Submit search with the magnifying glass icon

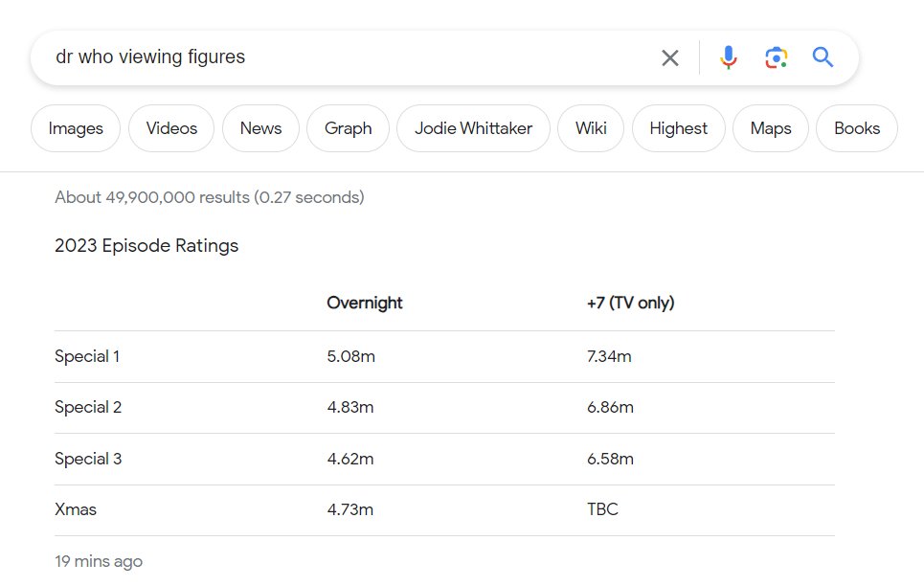823,57
